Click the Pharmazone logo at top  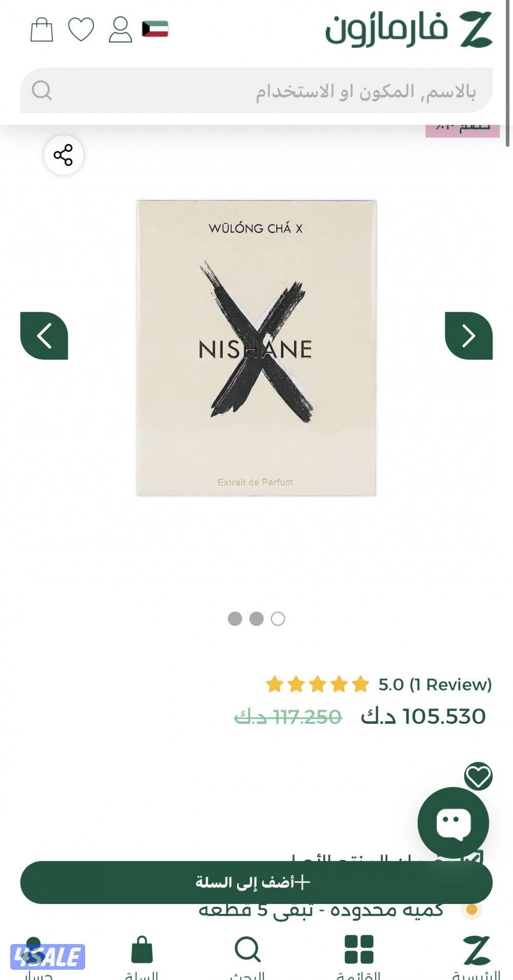point(409,30)
